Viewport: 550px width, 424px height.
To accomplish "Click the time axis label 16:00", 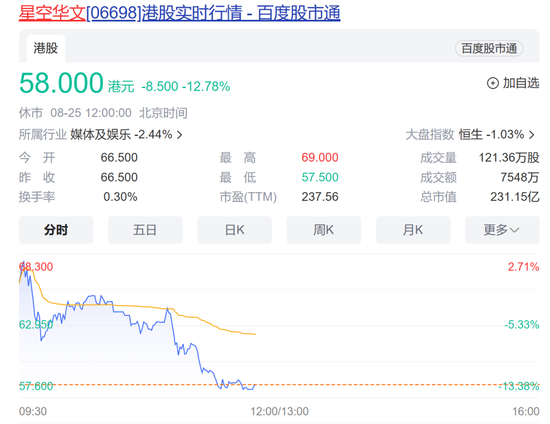I will point(526,411).
